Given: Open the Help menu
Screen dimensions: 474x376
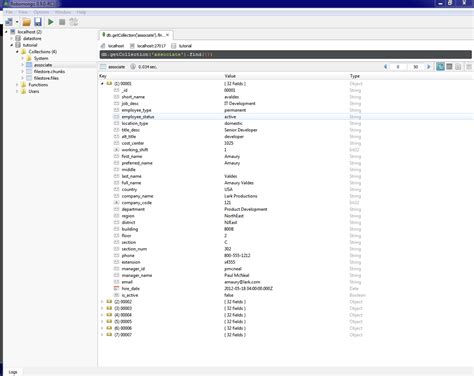Looking at the screenshot, I should pyautogui.click(x=81, y=12).
